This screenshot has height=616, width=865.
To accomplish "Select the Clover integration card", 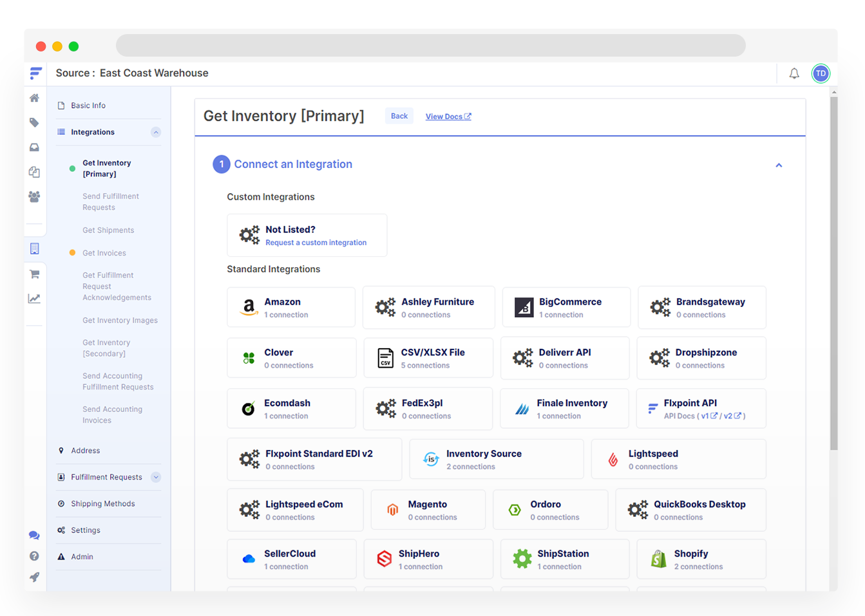I will tap(291, 358).
